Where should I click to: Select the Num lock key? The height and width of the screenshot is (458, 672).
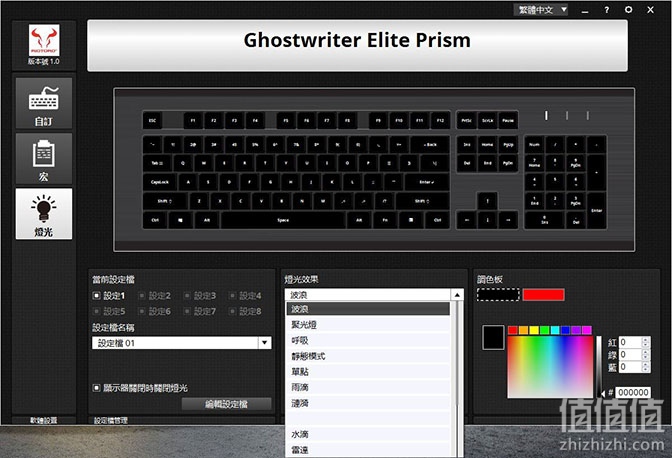point(534,145)
